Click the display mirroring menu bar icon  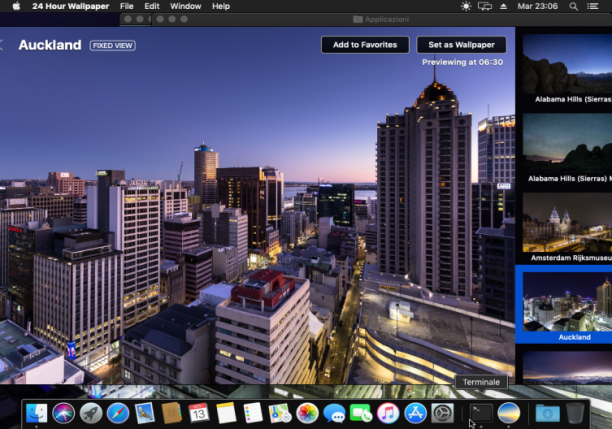[485, 6]
